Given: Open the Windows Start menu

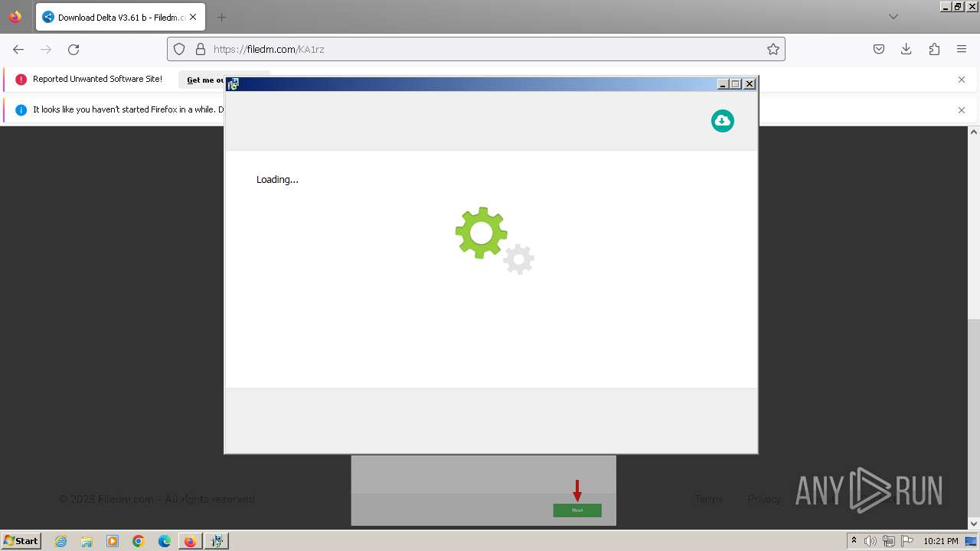Looking at the screenshot, I should [x=21, y=540].
